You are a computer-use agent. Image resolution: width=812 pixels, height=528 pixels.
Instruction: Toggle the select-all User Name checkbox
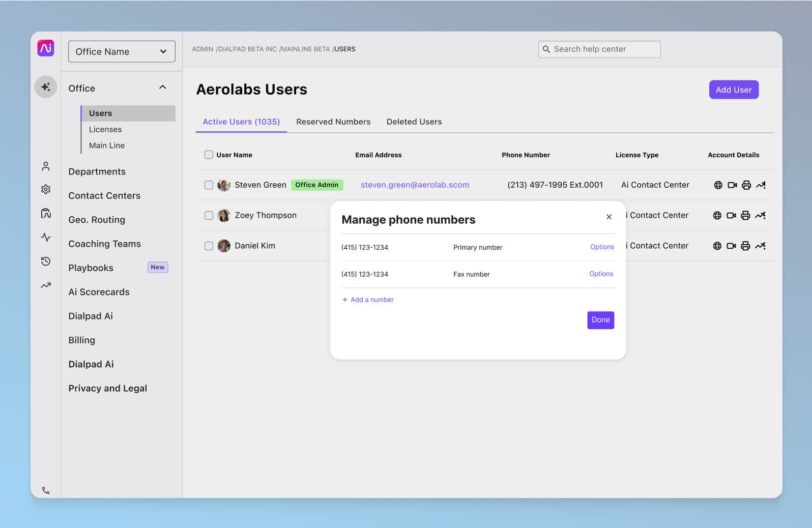[x=209, y=155]
